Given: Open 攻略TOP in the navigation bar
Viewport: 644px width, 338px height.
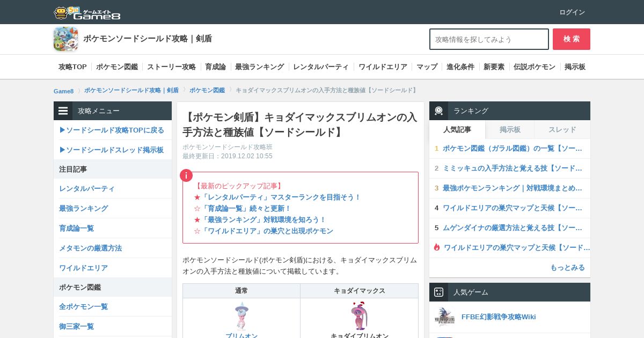Looking at the screenshot, I should [72, 67].
